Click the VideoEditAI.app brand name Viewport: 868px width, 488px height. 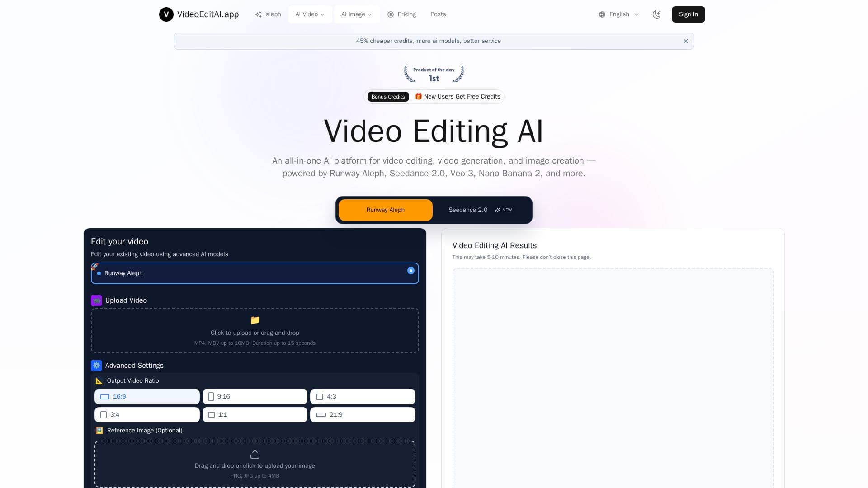208,14
